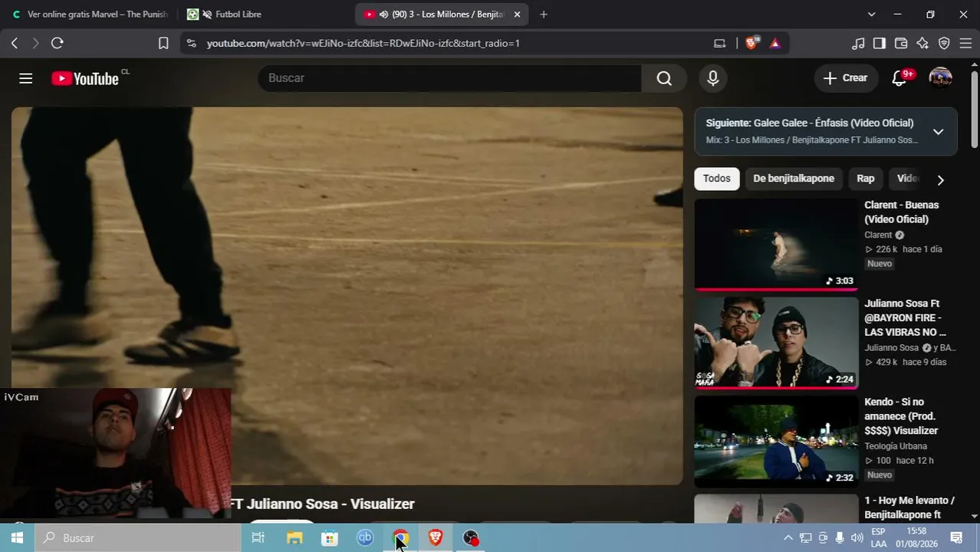Screen dimensions: 980x552
Task: Open a new browser tab
Action: tap(544, 14)
